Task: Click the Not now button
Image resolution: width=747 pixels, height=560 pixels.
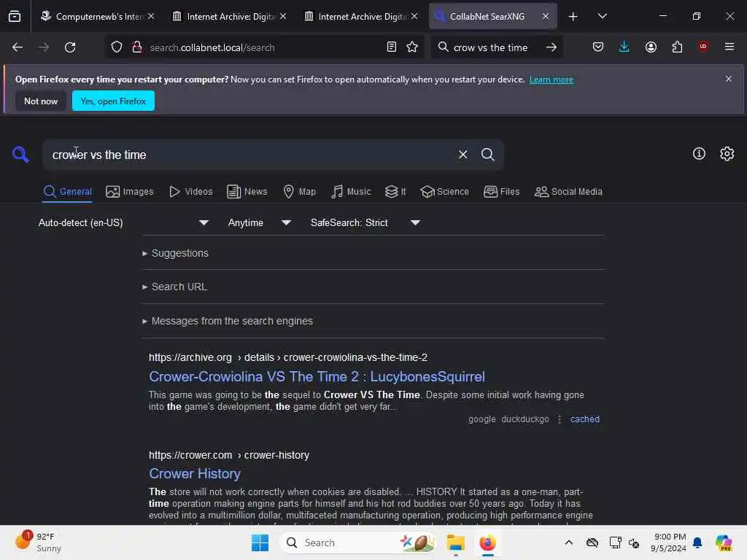Action: click(x=41, y=101)
